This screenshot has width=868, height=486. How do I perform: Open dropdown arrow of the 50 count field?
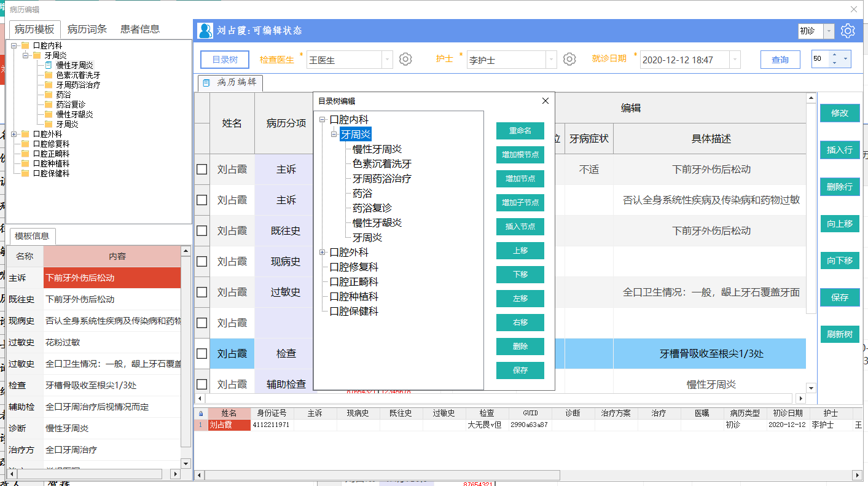[845, 59]
